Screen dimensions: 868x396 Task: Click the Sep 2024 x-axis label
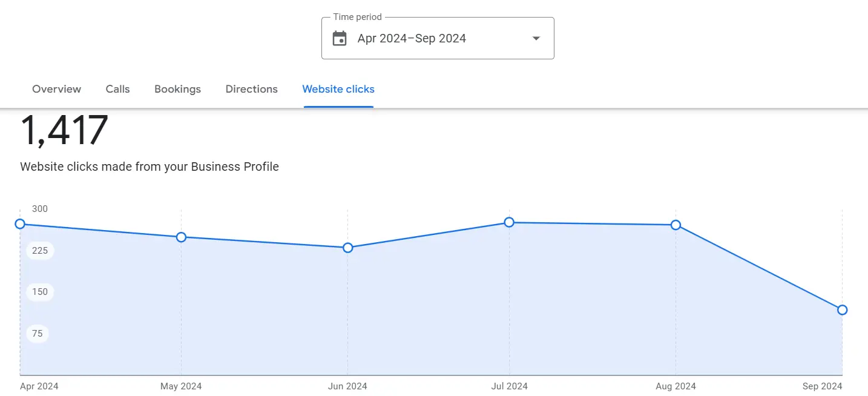pos(821,386)
